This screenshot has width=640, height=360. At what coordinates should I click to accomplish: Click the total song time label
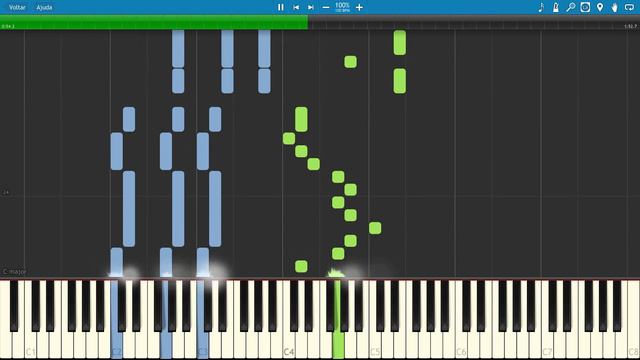coord(630,27)
